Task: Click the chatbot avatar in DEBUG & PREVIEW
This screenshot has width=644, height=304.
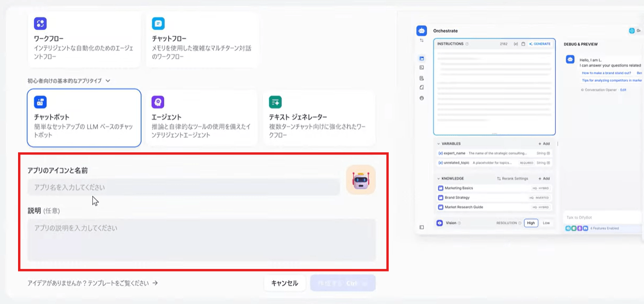Action: coord(570,59)
